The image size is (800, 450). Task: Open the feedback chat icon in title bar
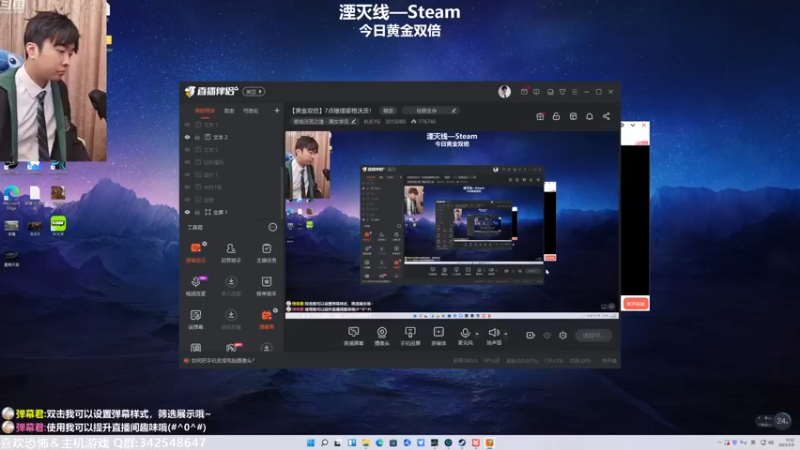[536, 92]
